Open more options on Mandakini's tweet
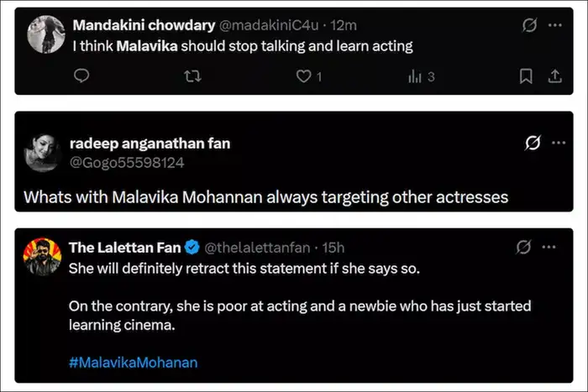 pyautogui.click(x=555, y=26)
